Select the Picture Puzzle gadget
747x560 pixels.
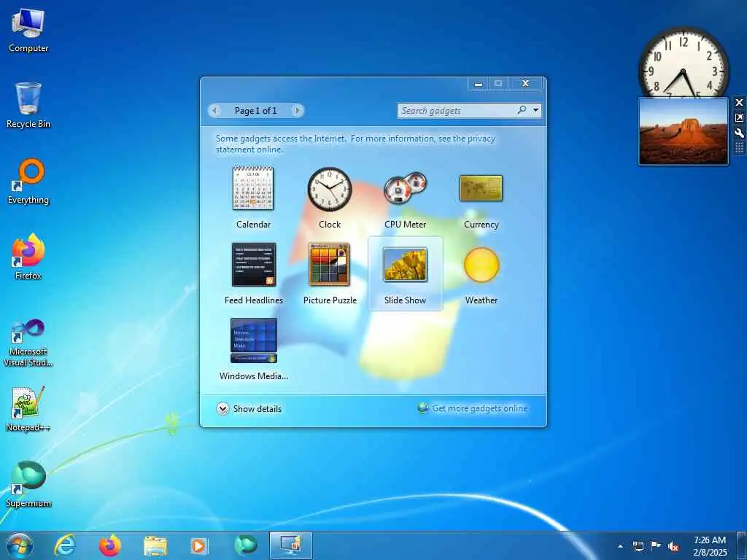329,265
